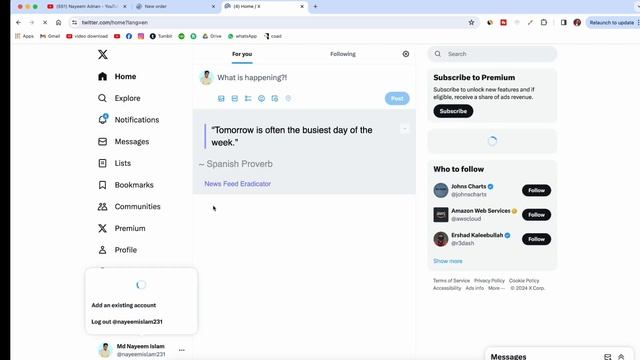Viewport: 640px width, 360px height.
Task: Open Profile from the sidebar
Action: click(117, 250)
